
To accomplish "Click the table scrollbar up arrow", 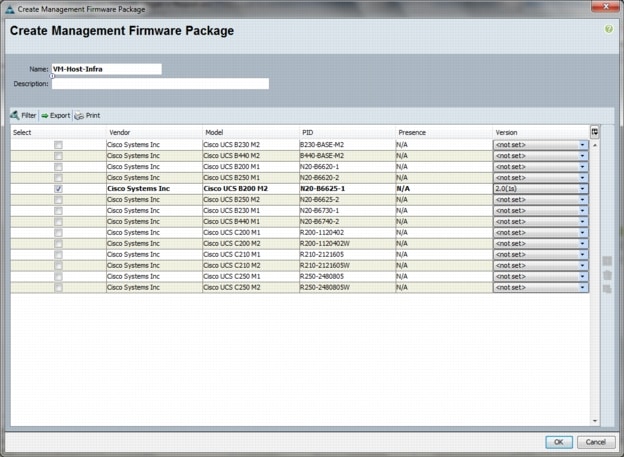I will pos(595,145).
